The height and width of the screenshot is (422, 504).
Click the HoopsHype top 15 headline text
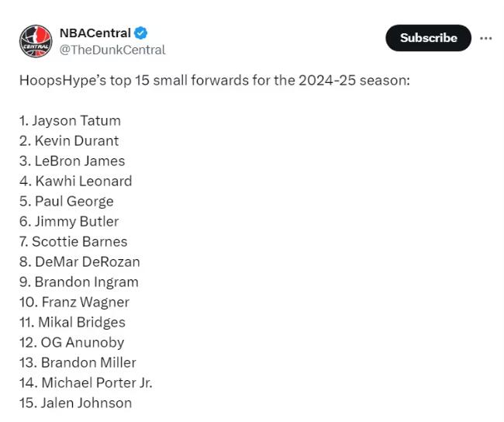click(214, 81)
